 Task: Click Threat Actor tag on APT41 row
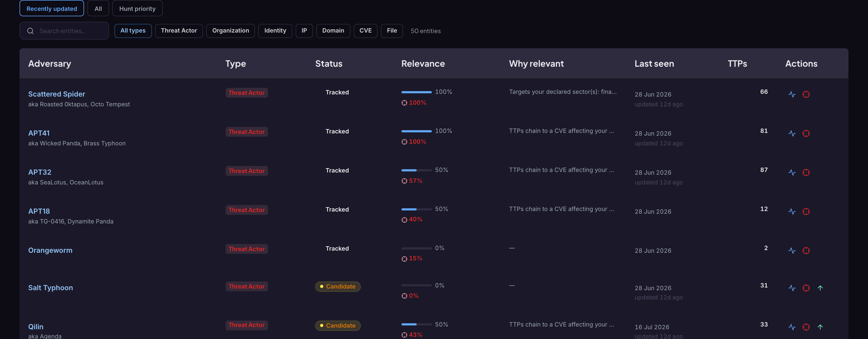click(247, 132)
